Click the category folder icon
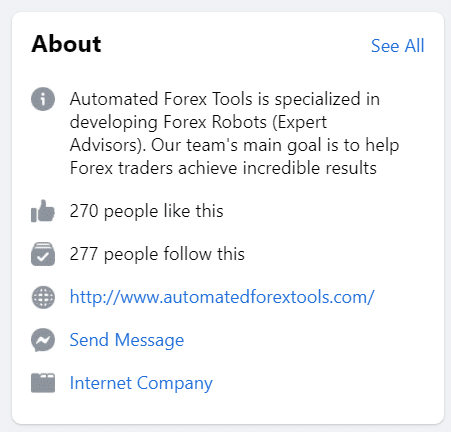This screenshot has width=451, height=432. (x=43, y=383)
